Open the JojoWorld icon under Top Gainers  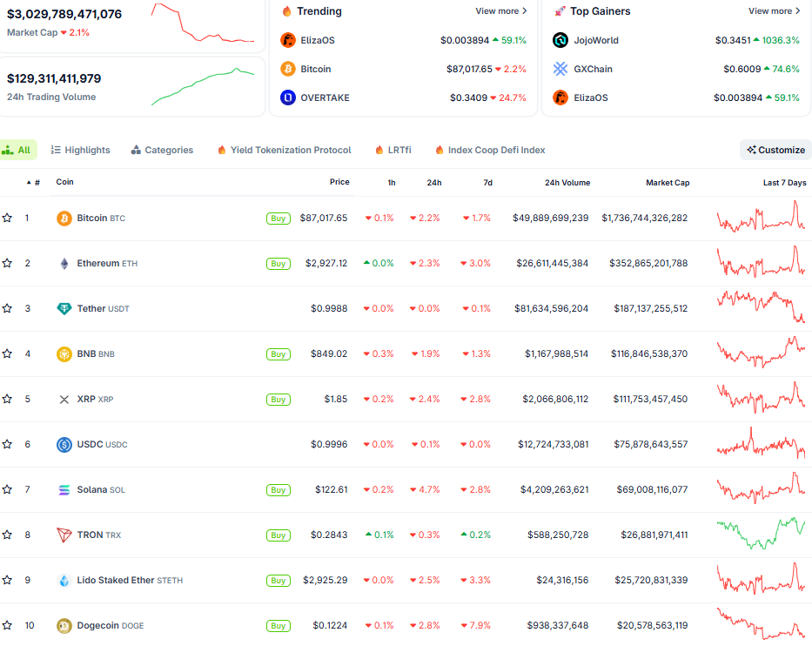click(560, 40)
